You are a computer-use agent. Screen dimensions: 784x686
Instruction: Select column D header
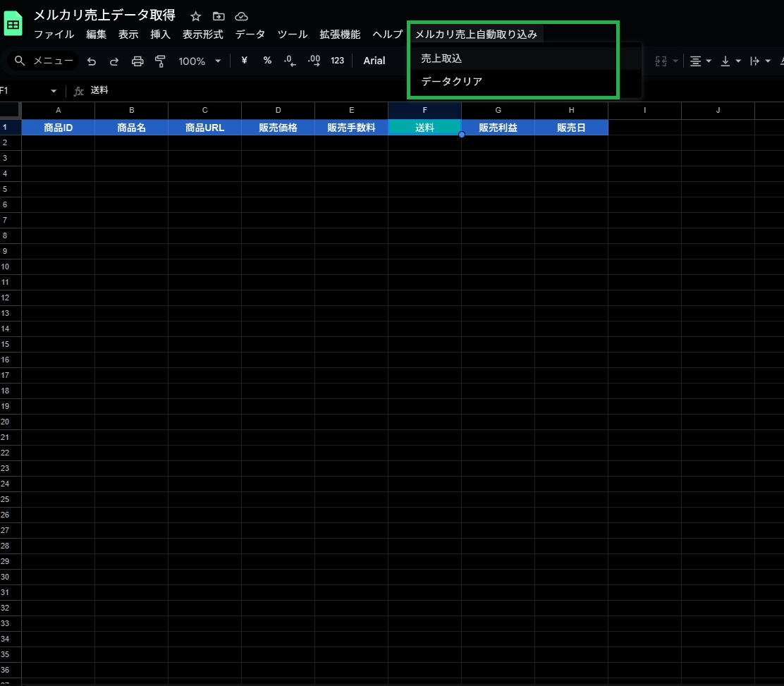(278, 110)
